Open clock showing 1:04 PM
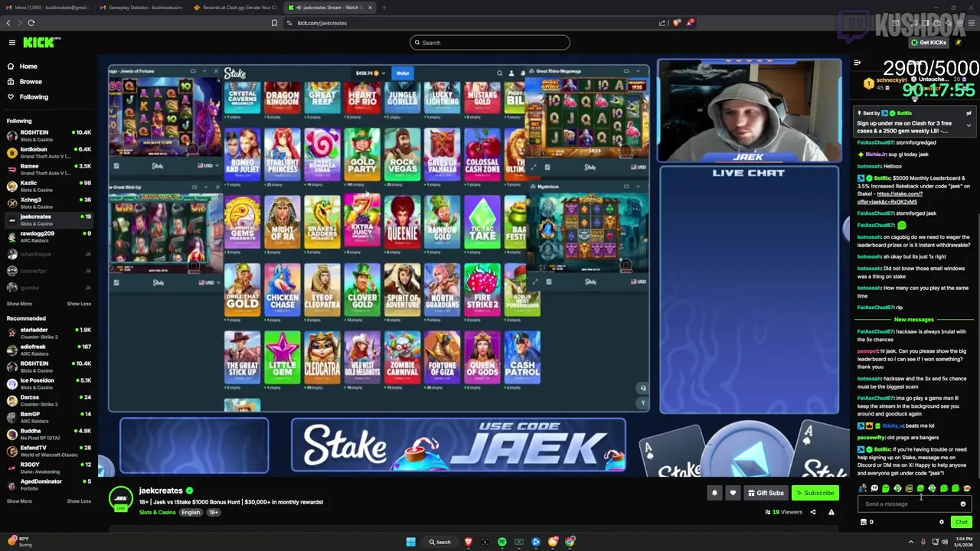The width and height of the screenshot is (980, 551). [962, 542]
